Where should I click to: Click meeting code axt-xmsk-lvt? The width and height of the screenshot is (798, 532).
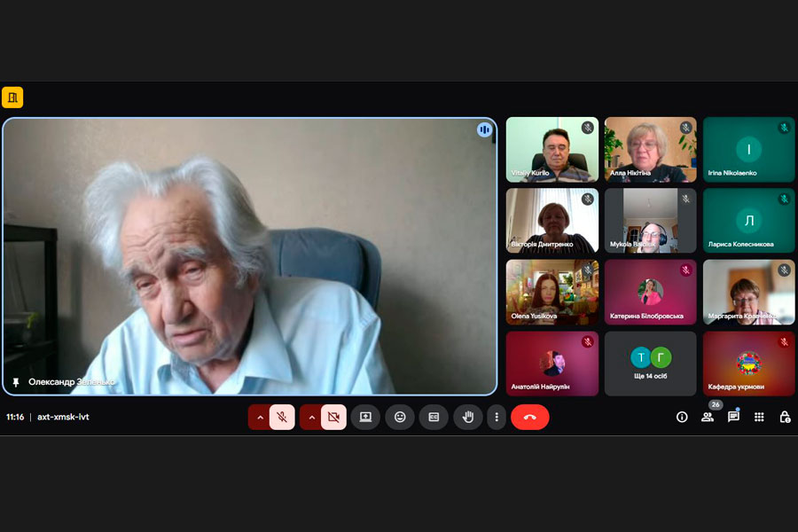coord(63,417)
